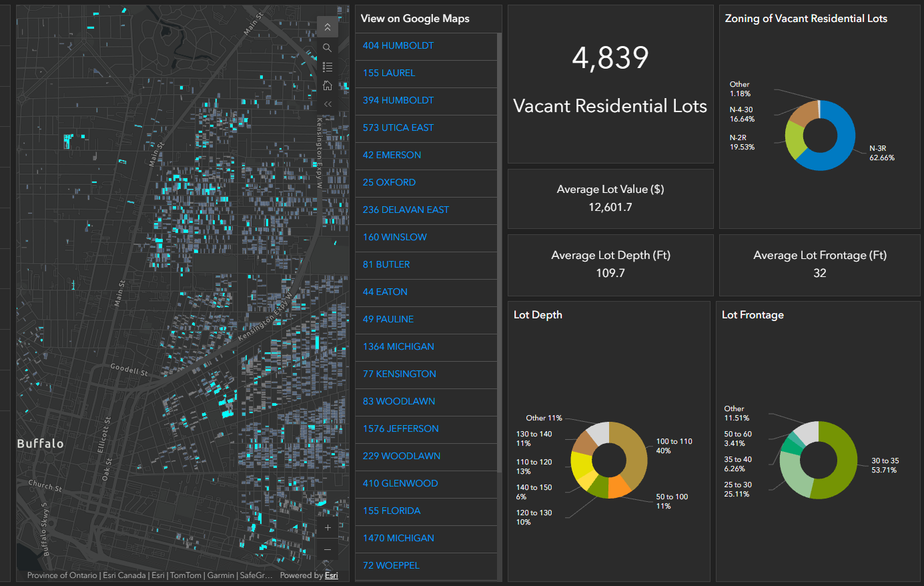924x586 pixels.
Task: Choose 1364 MICHIGAN from the list
Action: click(426, 346)
